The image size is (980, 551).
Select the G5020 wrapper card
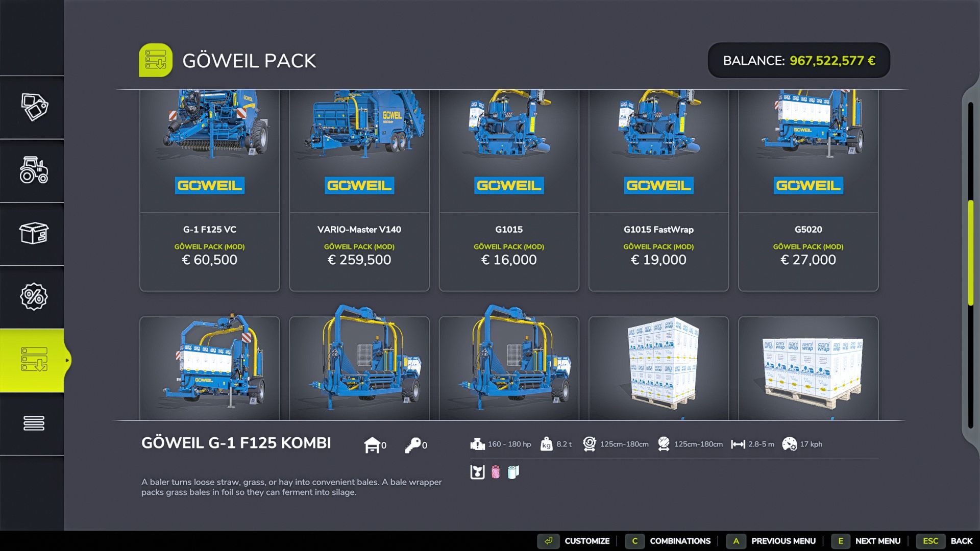(808, 190)
